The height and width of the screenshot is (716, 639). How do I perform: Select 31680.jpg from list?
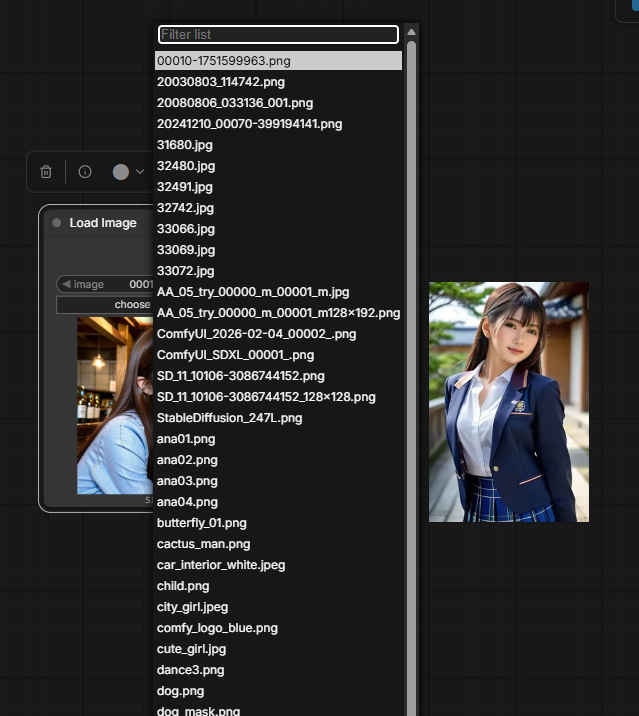click(x=278, y=145)
